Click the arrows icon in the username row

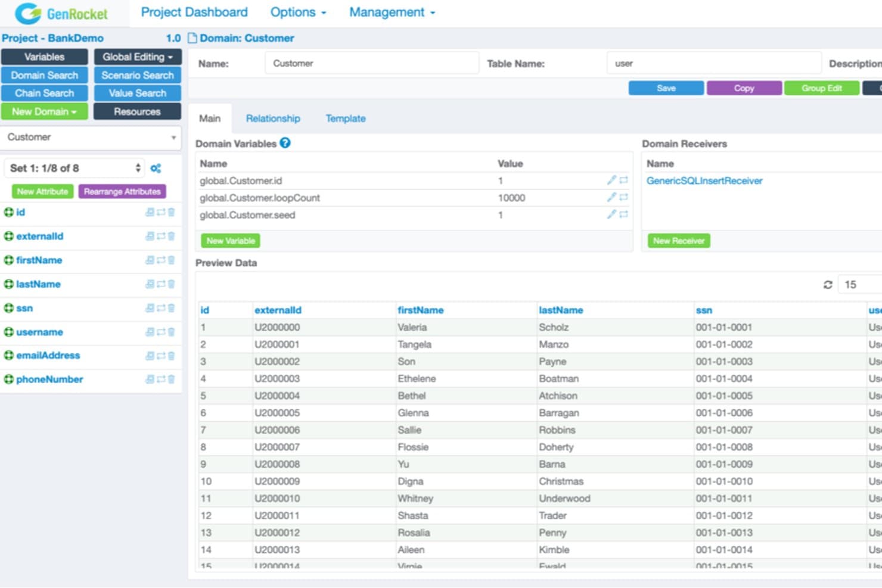point(161,332)
